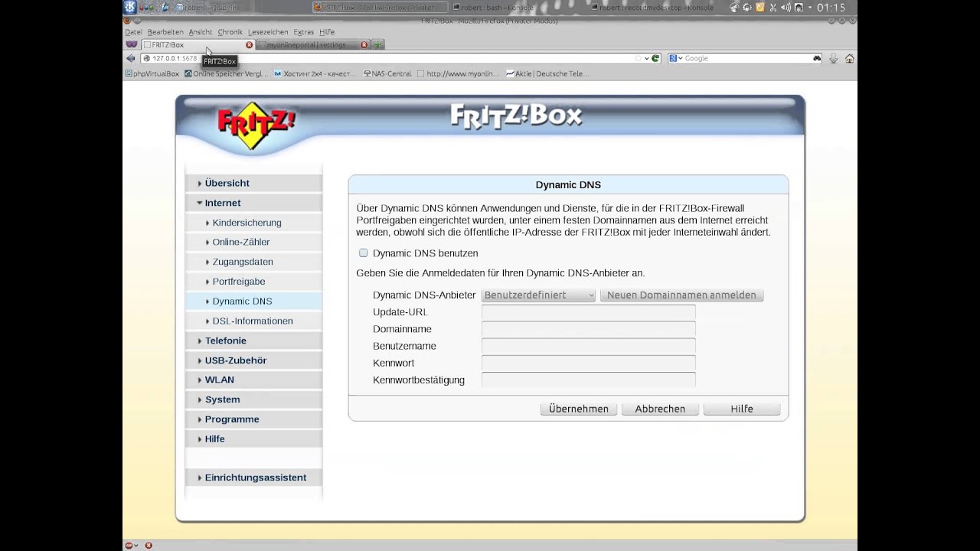Image resolution: width=980 pixels, height=551 pixels.
Task: Open the Google search engine dropdown
Action: click(675, 58)
